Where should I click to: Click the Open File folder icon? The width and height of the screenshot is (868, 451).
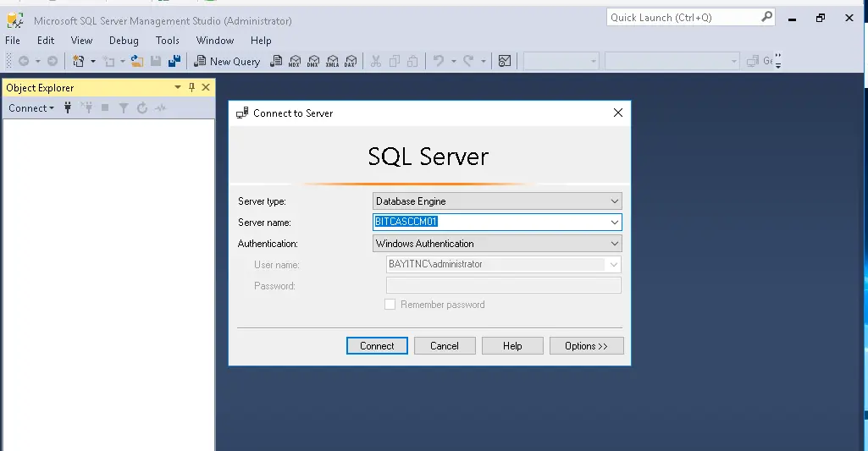(x=136, y=61)
